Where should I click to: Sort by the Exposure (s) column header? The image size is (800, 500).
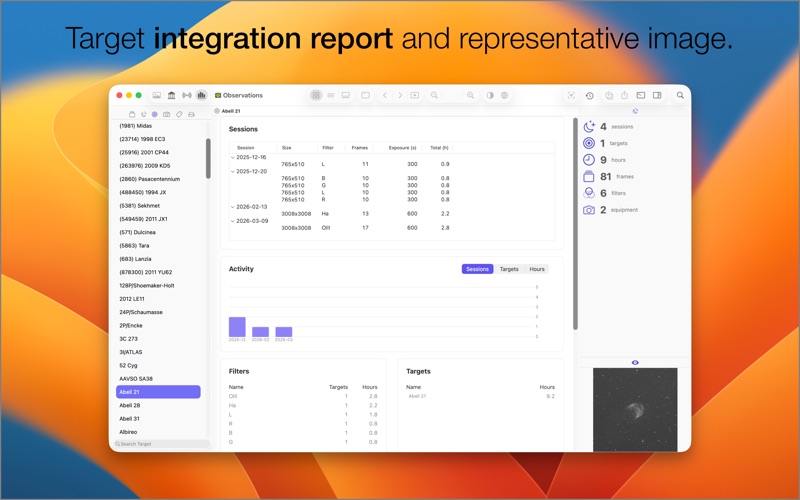point(403,147)
